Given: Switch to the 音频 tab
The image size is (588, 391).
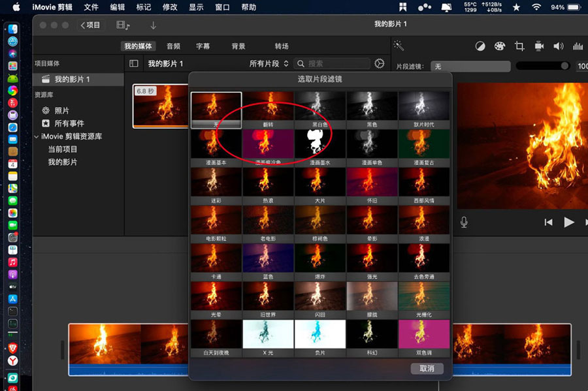Looking at the screenshot, I should (x=173, y=46).
